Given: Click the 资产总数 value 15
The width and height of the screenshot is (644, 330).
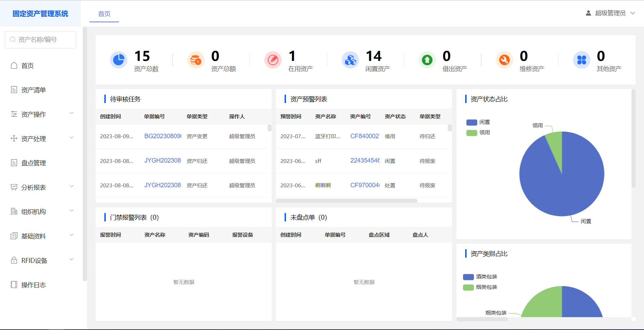Looking at the screenshot, I should [x=142, y=56].
